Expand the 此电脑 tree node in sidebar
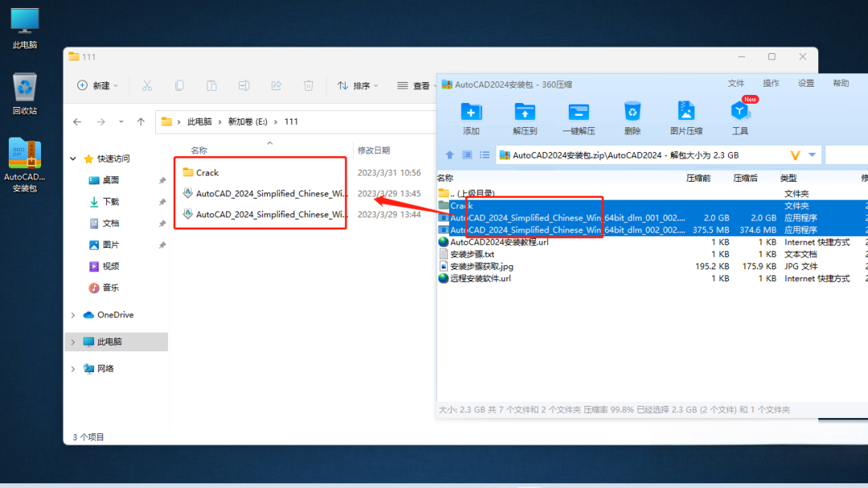868x488 pixels. 73,342
